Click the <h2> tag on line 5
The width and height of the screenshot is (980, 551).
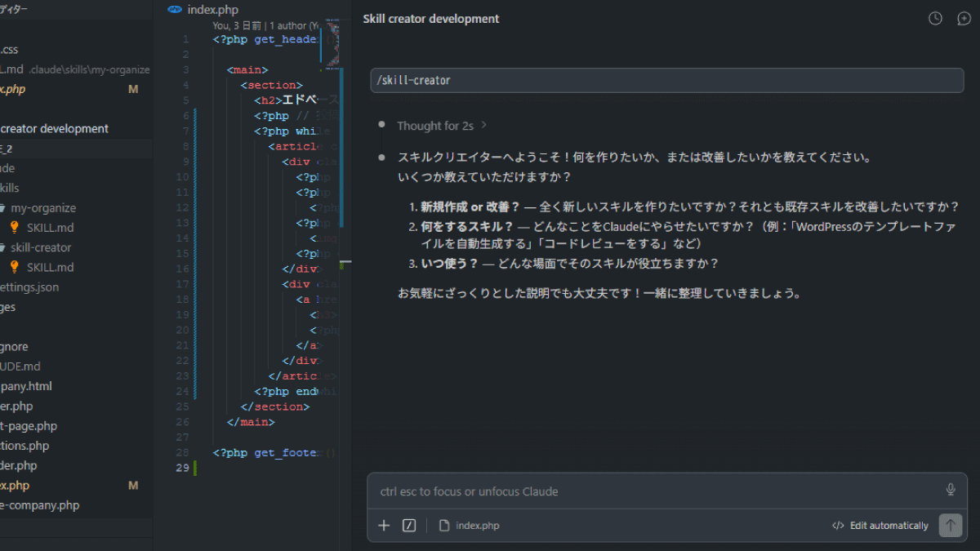point(267,100)
